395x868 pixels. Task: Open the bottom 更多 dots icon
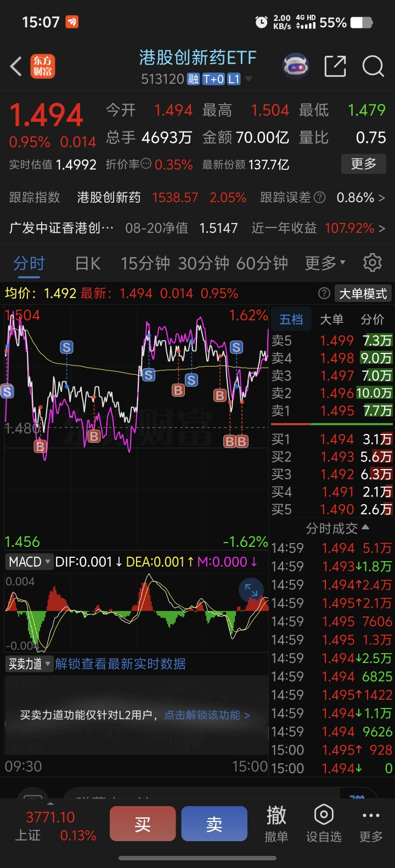[x=371, y=824]
